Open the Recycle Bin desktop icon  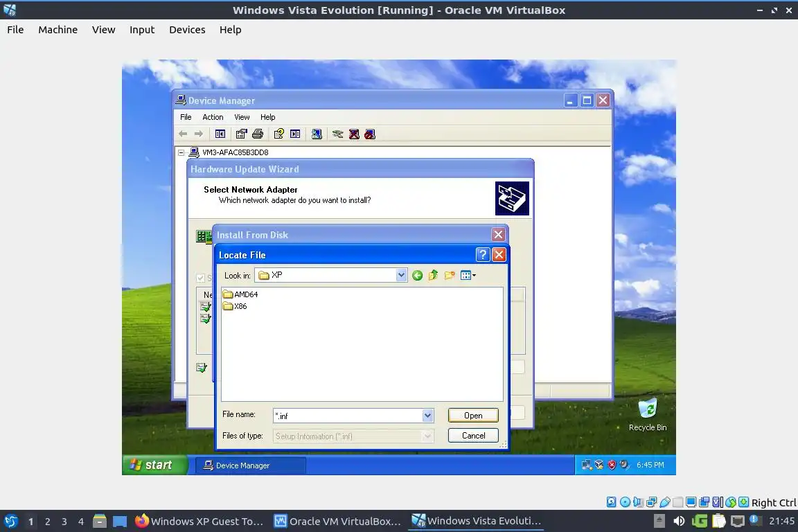click(648, 415)
